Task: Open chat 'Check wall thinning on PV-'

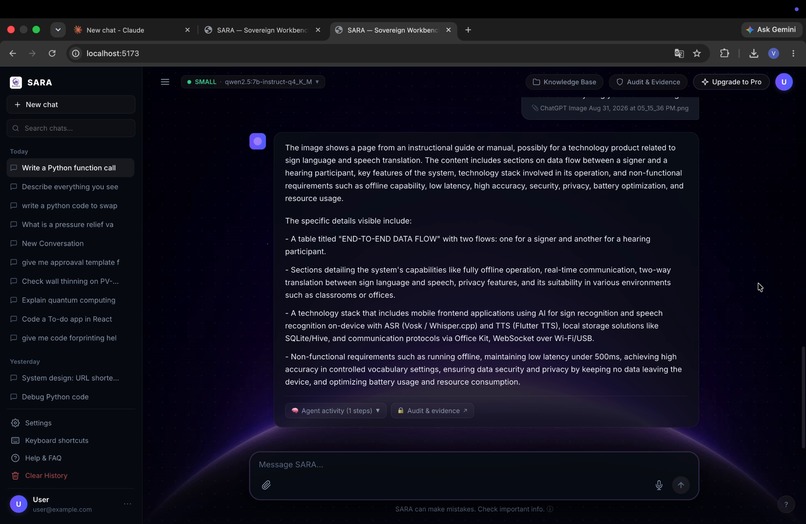Action: [x=71, y=281]
